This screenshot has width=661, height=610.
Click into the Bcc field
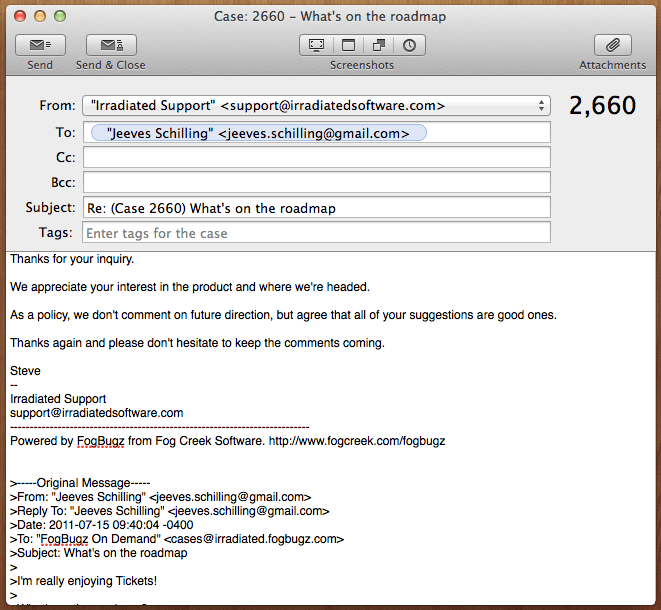point(316,182)
